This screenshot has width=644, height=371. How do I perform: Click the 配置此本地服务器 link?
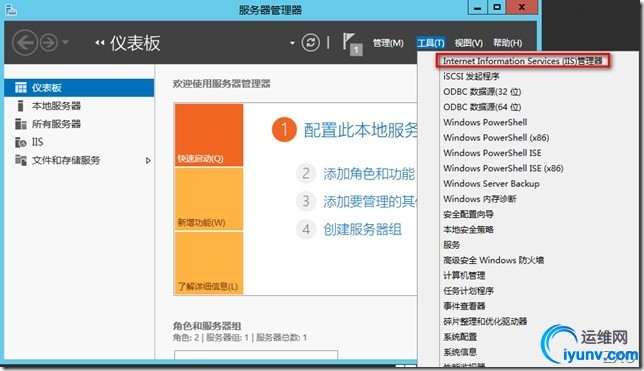(360, 130)
